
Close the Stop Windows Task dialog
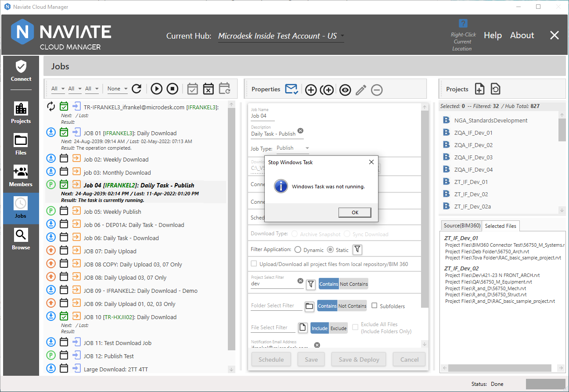coord(371,162)
